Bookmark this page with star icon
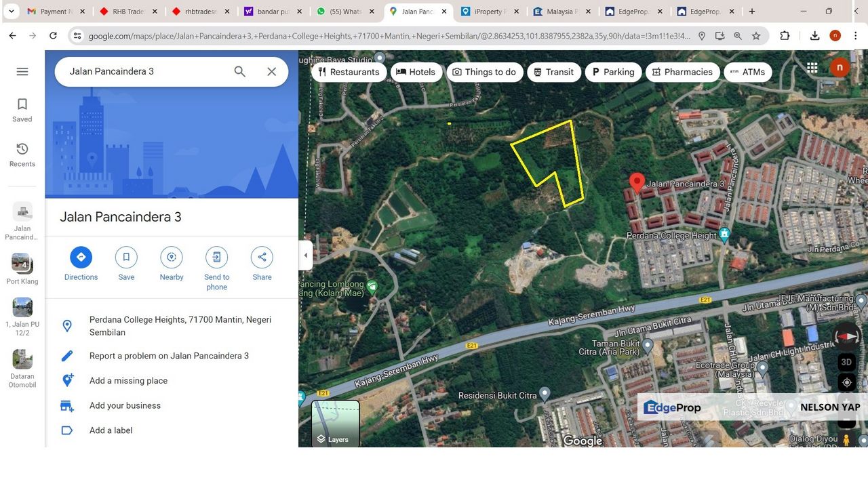This screenshot has width=868, height=488. point(756,36)
